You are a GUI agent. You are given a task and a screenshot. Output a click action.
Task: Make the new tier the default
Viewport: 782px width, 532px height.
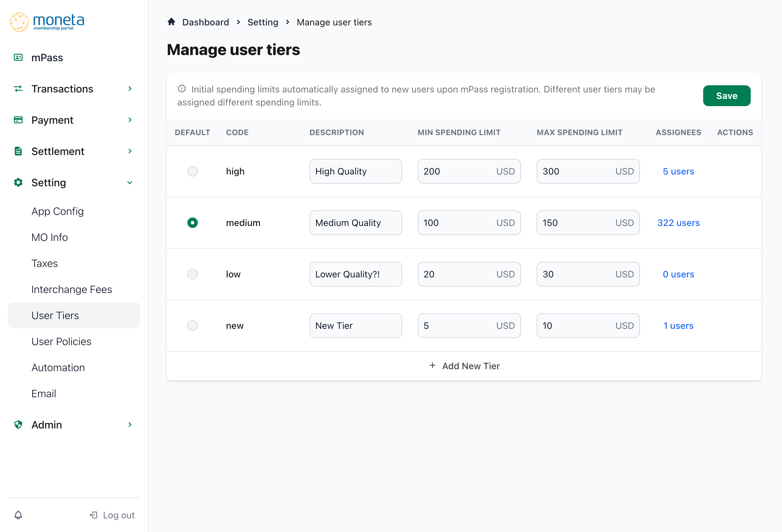[x=193, y=325]
